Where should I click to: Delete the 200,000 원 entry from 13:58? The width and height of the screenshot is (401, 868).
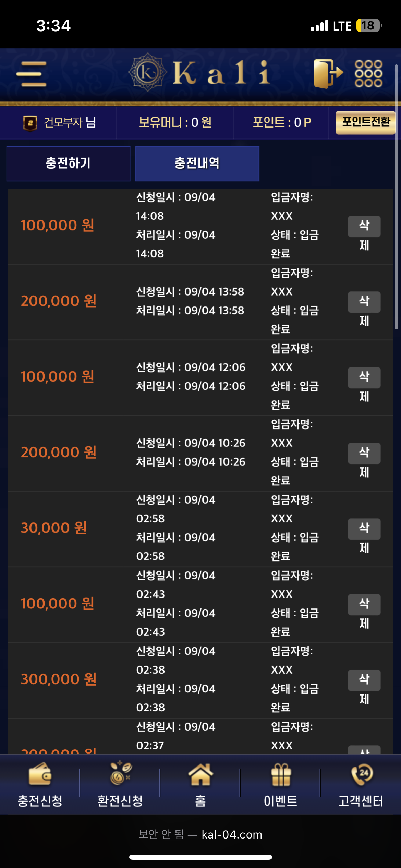[x=364, y=302]
